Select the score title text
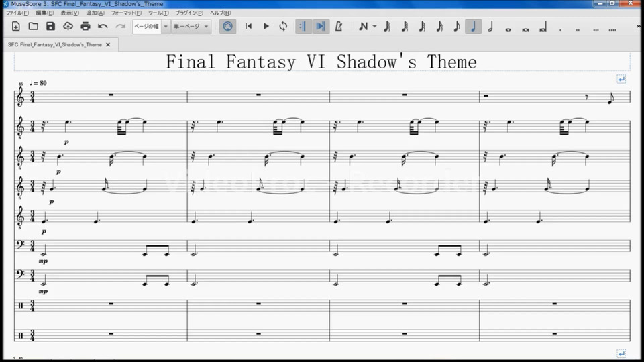The width and height of the screenshot is (644, 362). [x=321, y=62]
